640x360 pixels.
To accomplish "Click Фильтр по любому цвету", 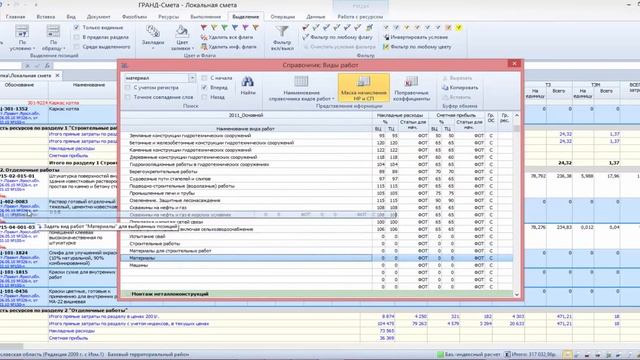I will pos(417,47).
